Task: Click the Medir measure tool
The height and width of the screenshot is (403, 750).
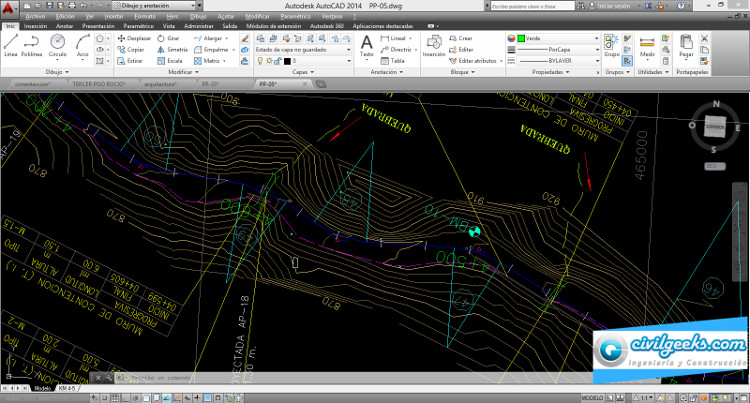Action: [x=647, y=46]
